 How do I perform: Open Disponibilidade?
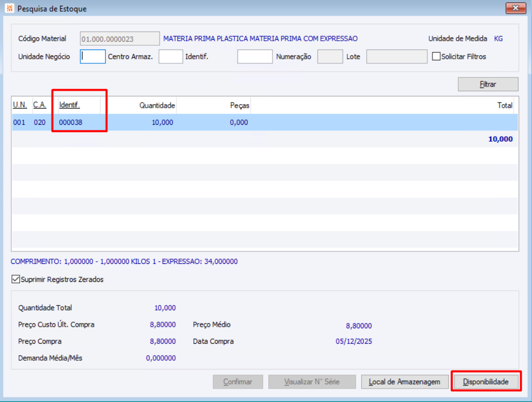486,382
